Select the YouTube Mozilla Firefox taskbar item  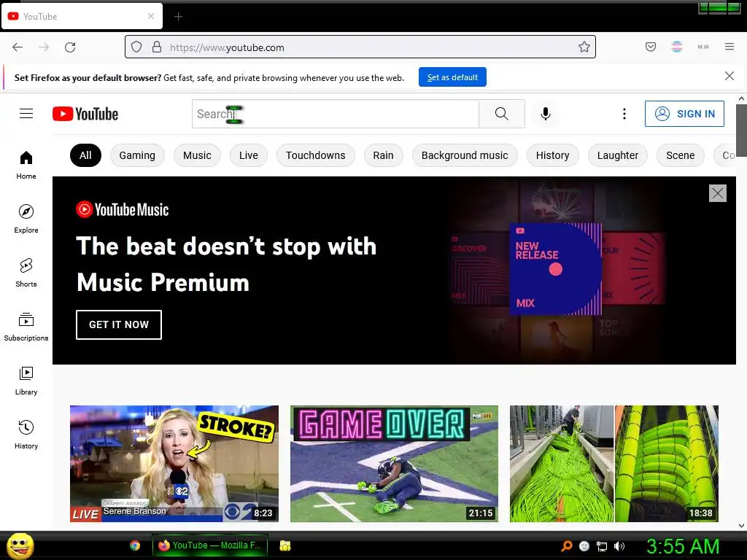click(x=210, y=545)
